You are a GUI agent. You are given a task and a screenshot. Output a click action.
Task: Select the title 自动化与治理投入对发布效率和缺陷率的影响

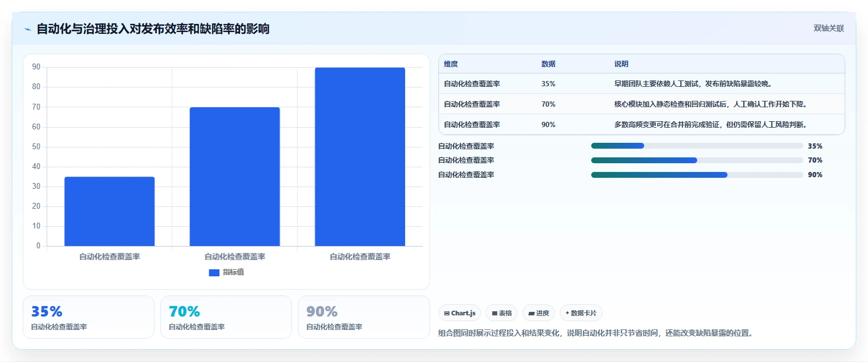pyautogui.click(x=153, y=29)
